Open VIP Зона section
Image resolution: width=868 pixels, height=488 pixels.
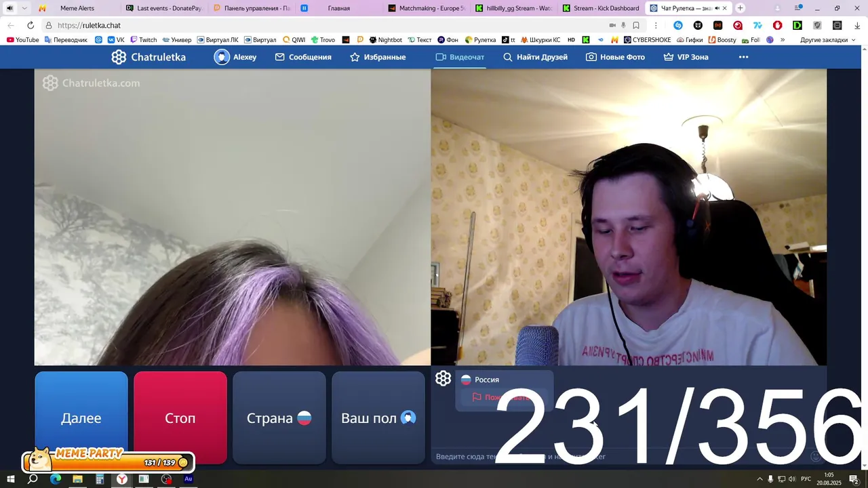pos(686,57)
